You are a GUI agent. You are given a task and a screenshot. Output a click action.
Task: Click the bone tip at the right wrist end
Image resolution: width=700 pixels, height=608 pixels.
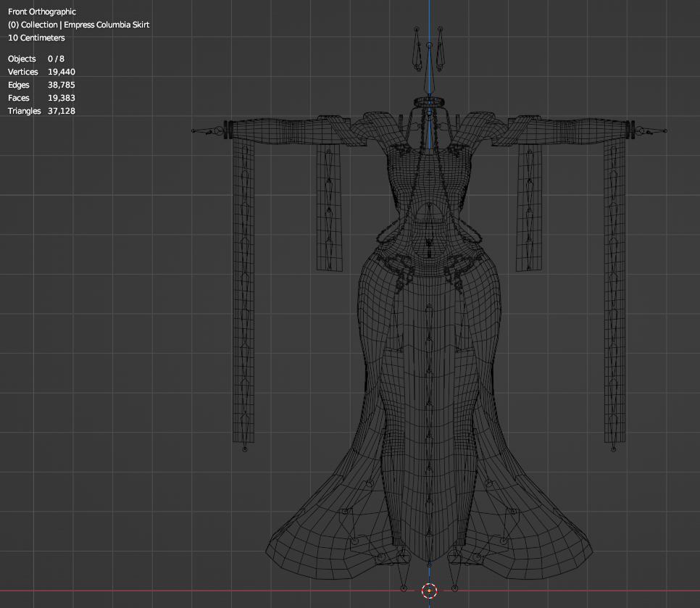(664, 131)
